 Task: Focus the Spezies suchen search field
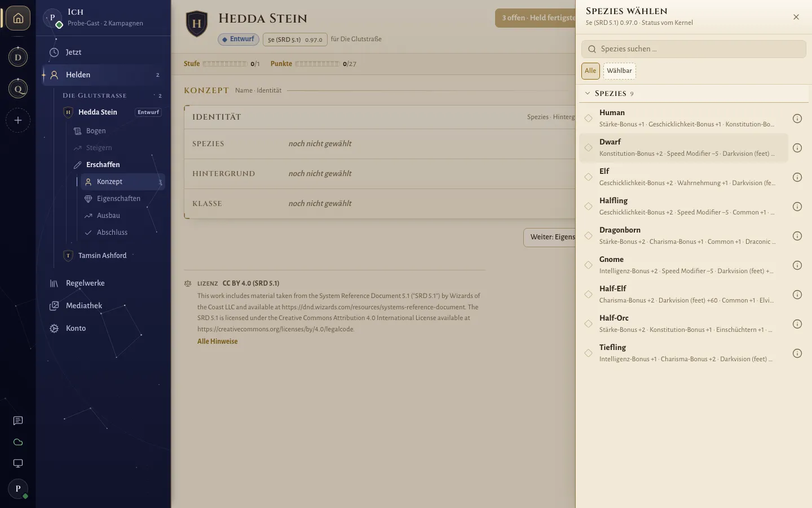[x=694, y=49]
